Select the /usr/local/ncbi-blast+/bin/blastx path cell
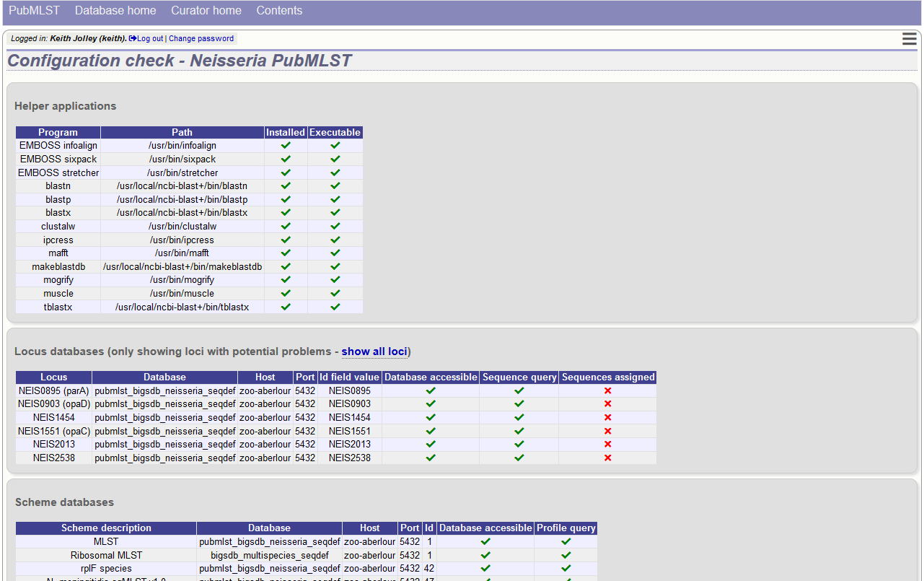This screenshot has height=581, width=924. click(x=182, y=213)
